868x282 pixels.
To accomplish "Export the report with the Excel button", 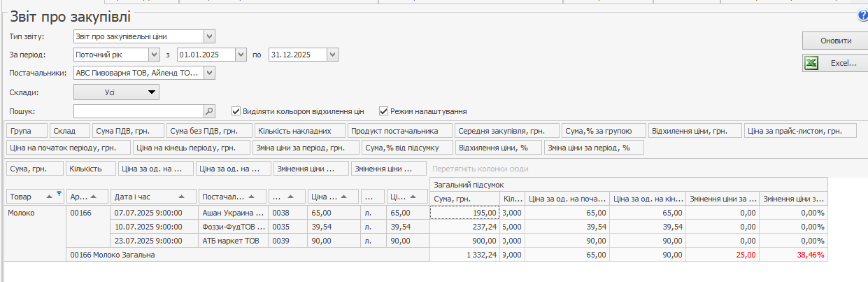I will coord(835,63).
